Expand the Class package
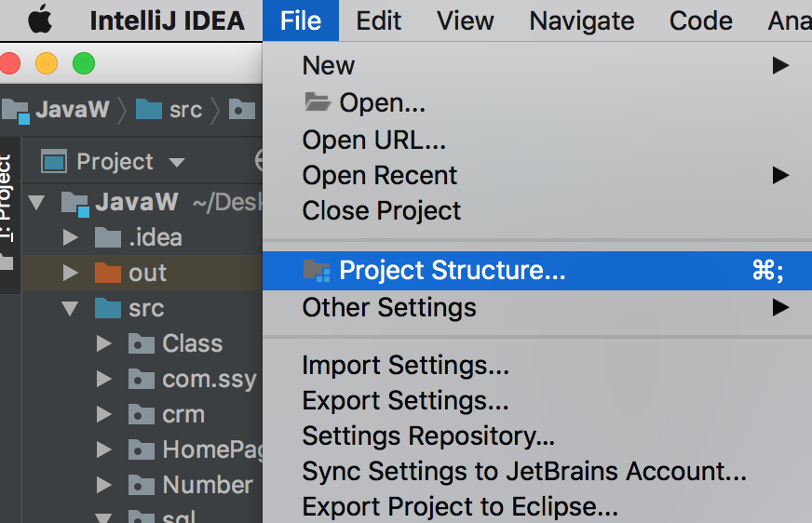 [x=104, y=343]
